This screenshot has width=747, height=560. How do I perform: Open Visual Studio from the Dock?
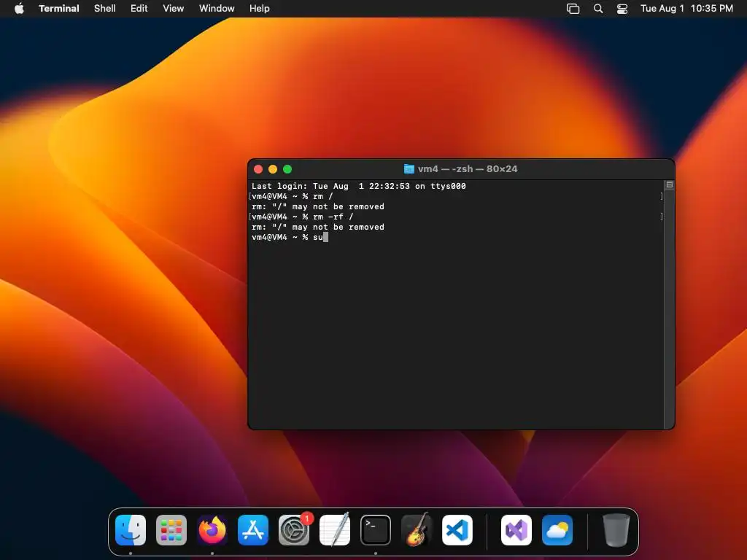pyautogui.click(x=516, y=530)
